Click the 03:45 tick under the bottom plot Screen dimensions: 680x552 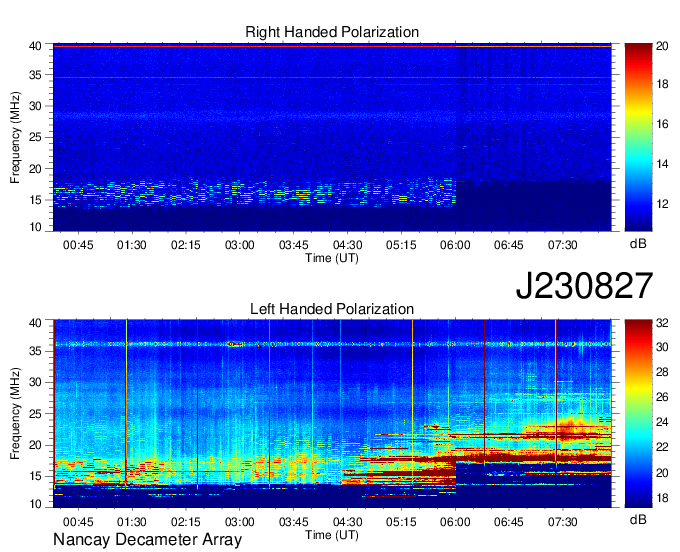[294, 522]
